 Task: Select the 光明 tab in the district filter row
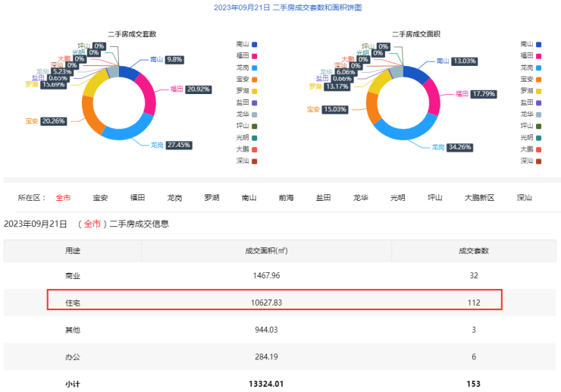click(397, 198)
